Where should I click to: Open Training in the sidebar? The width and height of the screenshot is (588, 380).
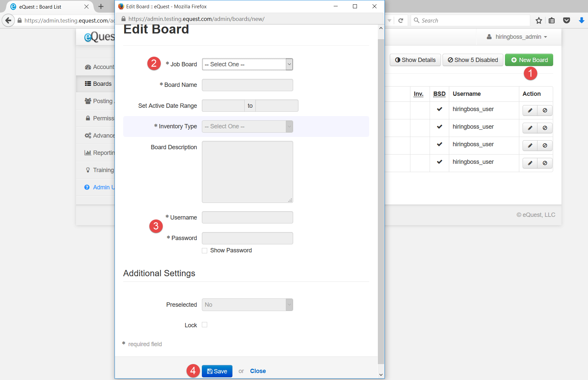tap(96, 170)
